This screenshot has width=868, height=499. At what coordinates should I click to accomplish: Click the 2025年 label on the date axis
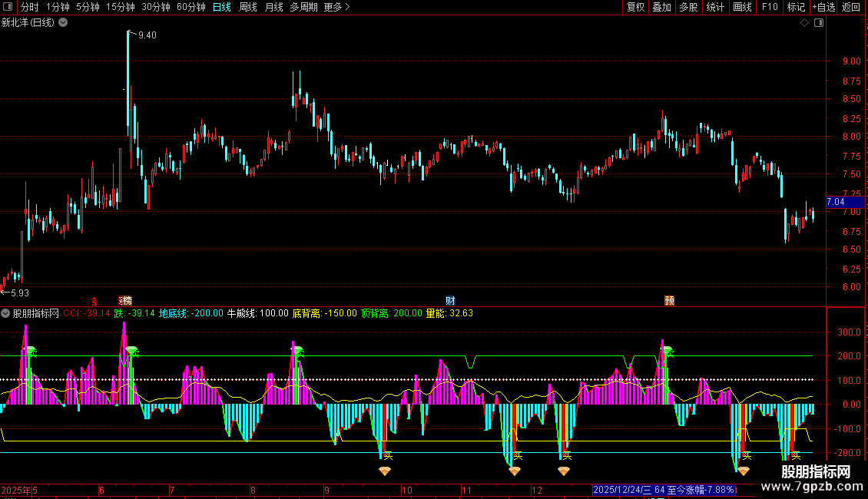(x=16, y=490)
